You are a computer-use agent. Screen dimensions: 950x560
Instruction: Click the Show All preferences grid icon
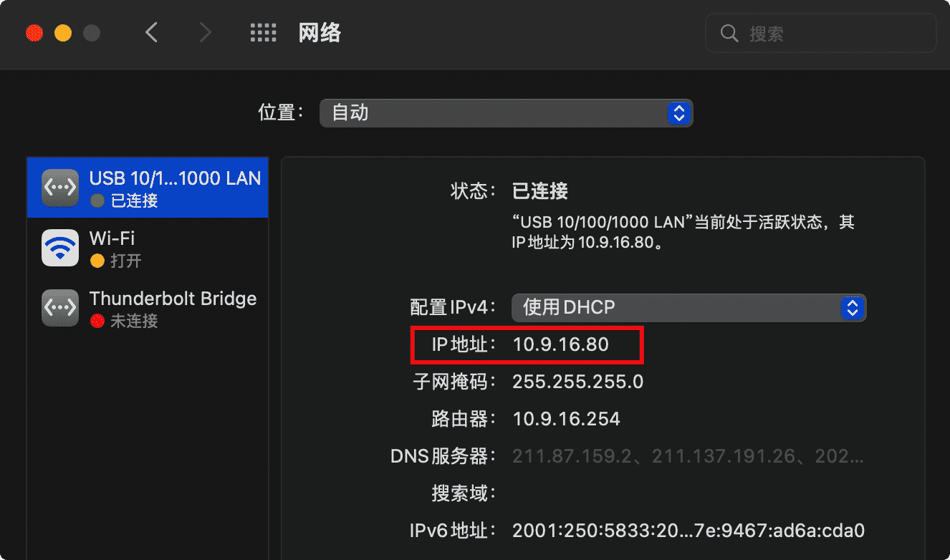(263, 32)
